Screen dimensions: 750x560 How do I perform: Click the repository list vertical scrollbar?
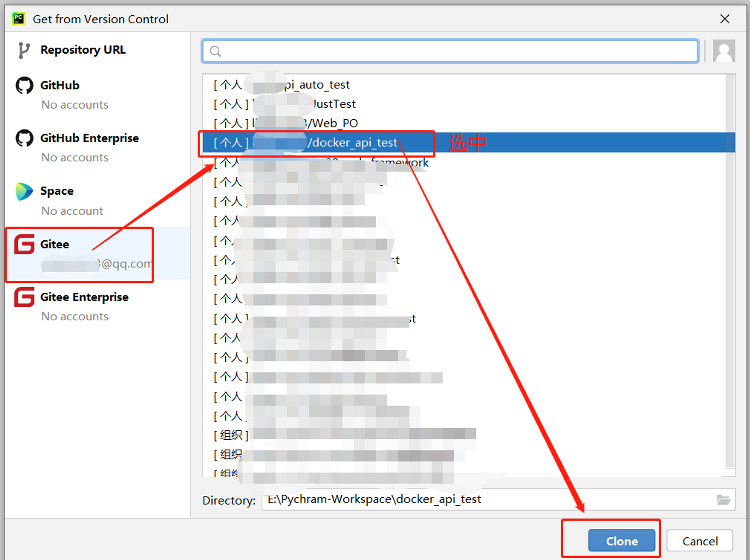pos(730,270)
